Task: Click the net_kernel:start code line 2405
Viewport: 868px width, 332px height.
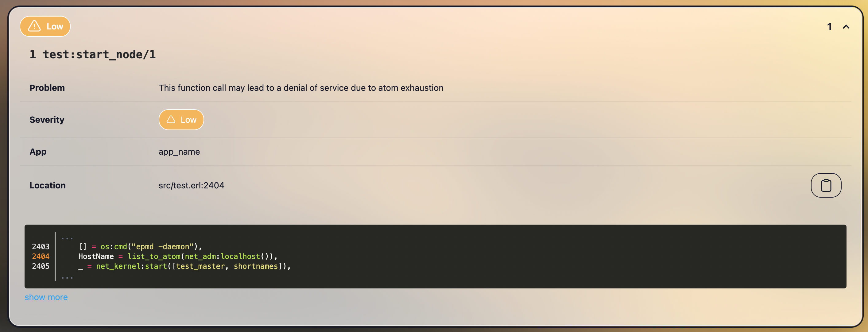Action: point(184,266)
